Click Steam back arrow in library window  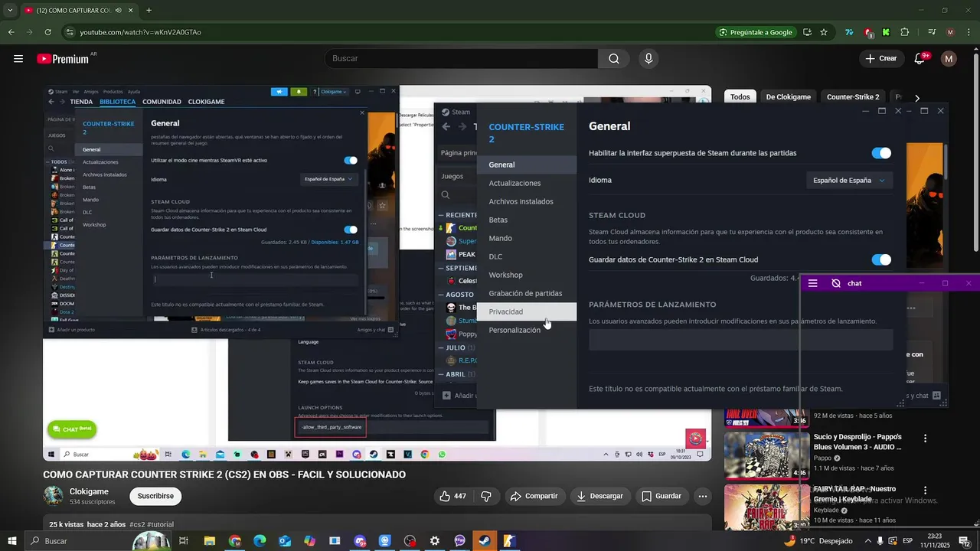click(x=446, y=127)
